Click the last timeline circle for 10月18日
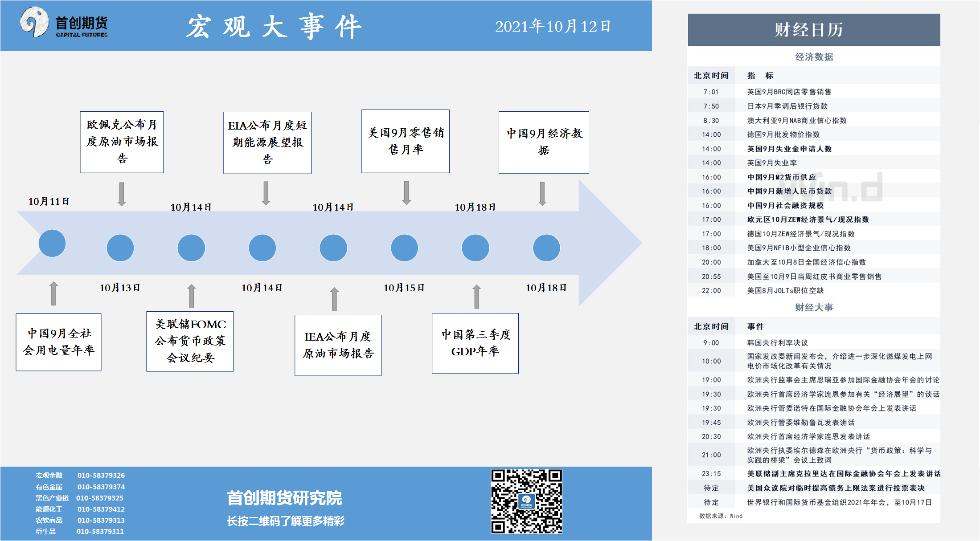The image size is (980, 541). [x=546, y=248]
